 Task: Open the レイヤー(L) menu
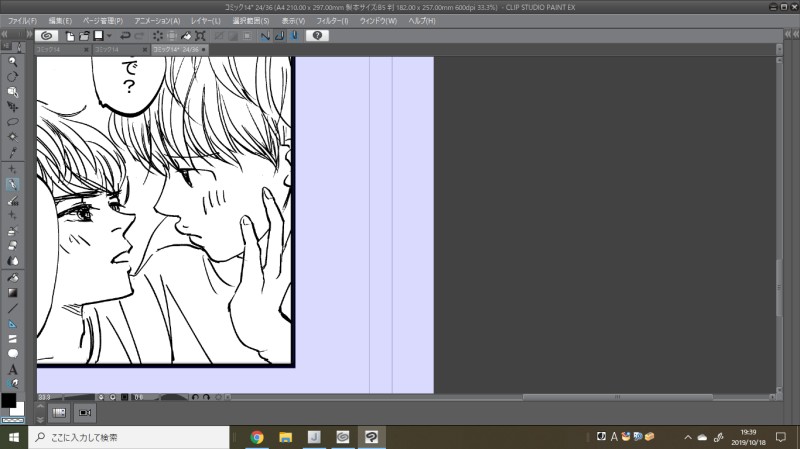click(206, 21)
